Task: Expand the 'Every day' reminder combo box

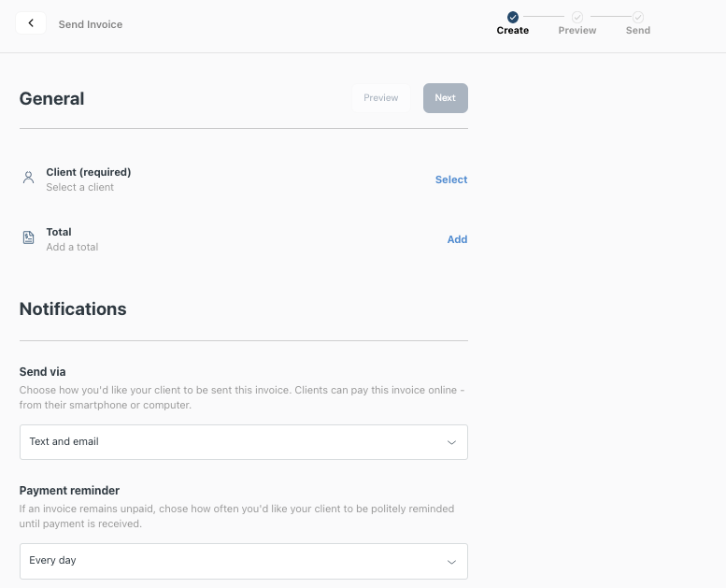Action: point(244,561)
